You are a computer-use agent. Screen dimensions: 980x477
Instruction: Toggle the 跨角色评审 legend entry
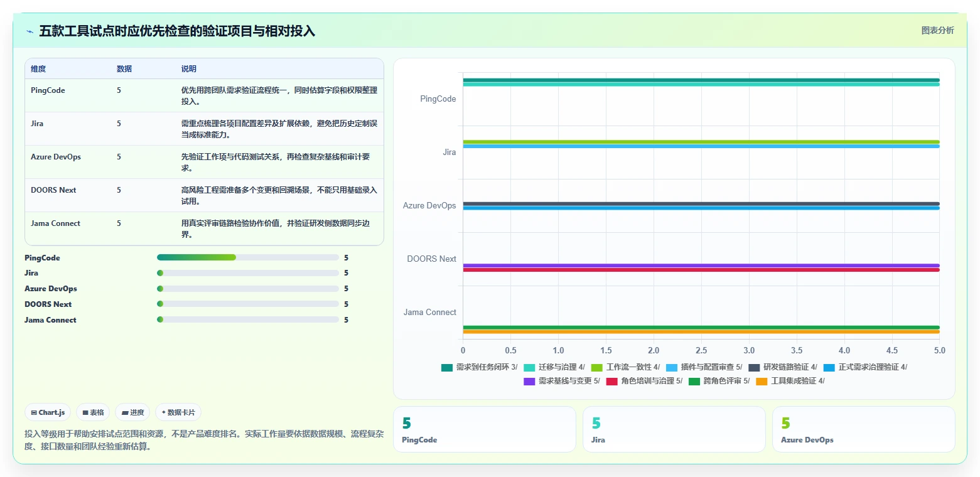[x=719, y=381]
